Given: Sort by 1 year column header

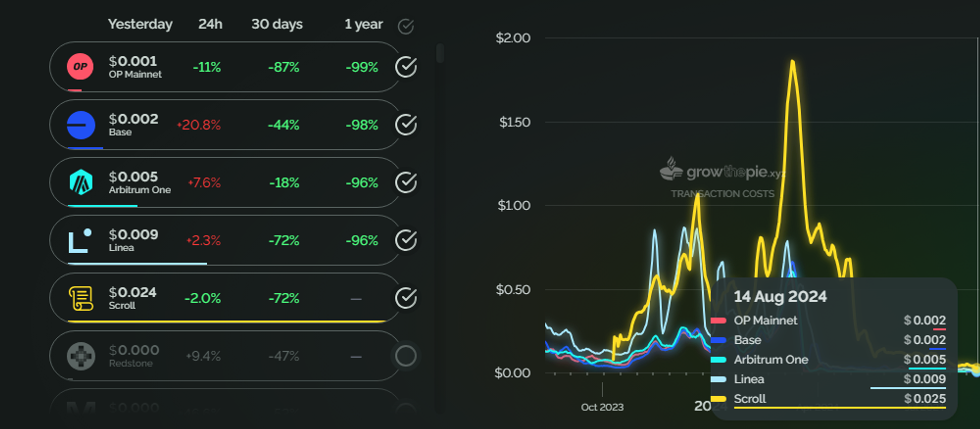Looking at the screenshot, I should click(x=364, y=24).
